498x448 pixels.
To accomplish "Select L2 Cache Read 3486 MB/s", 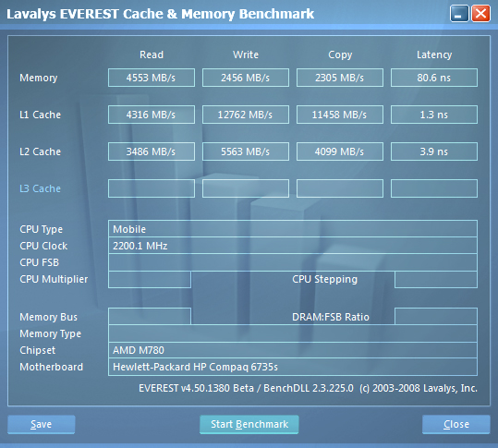I will [x=152, y=151].
